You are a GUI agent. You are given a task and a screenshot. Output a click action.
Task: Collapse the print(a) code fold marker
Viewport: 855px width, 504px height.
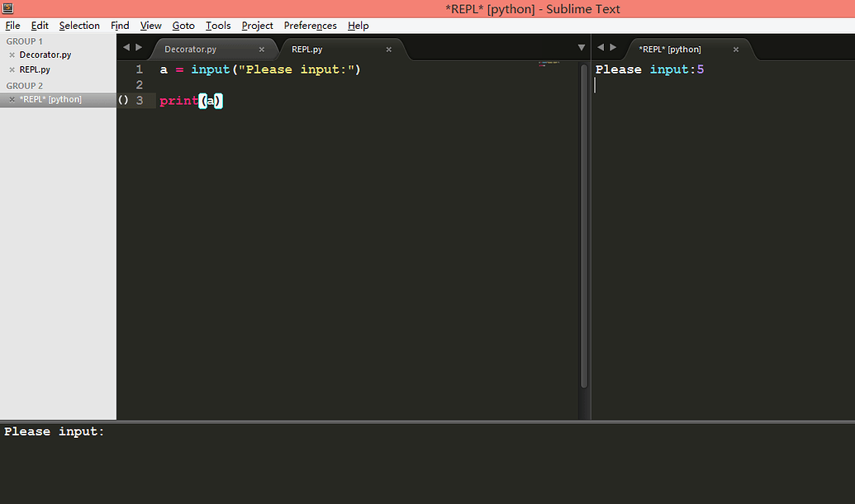click(122, 100)
